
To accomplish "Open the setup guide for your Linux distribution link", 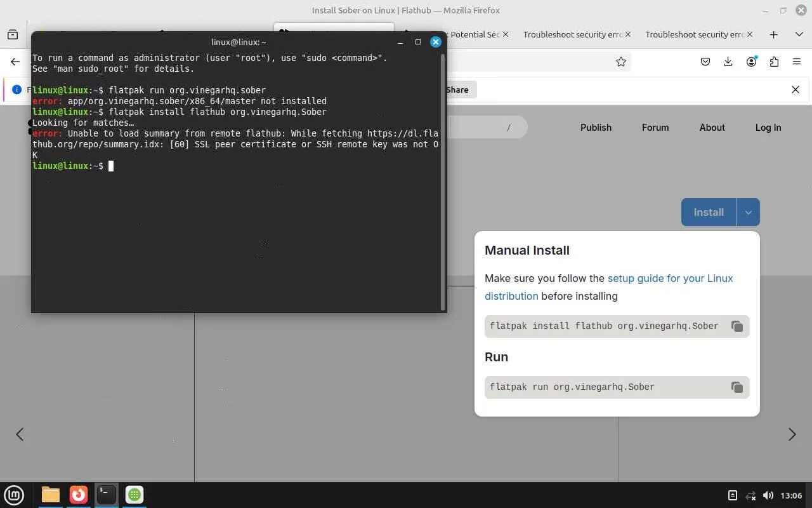I will (609, 287).
